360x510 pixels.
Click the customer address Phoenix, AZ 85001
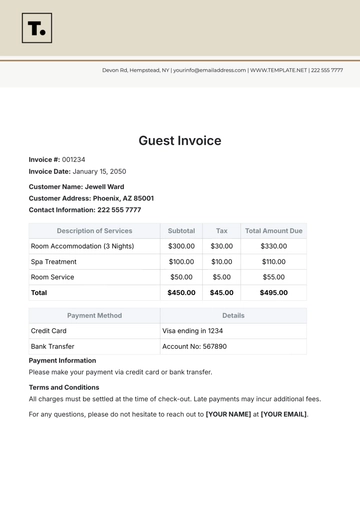click(x=123, y=198)
